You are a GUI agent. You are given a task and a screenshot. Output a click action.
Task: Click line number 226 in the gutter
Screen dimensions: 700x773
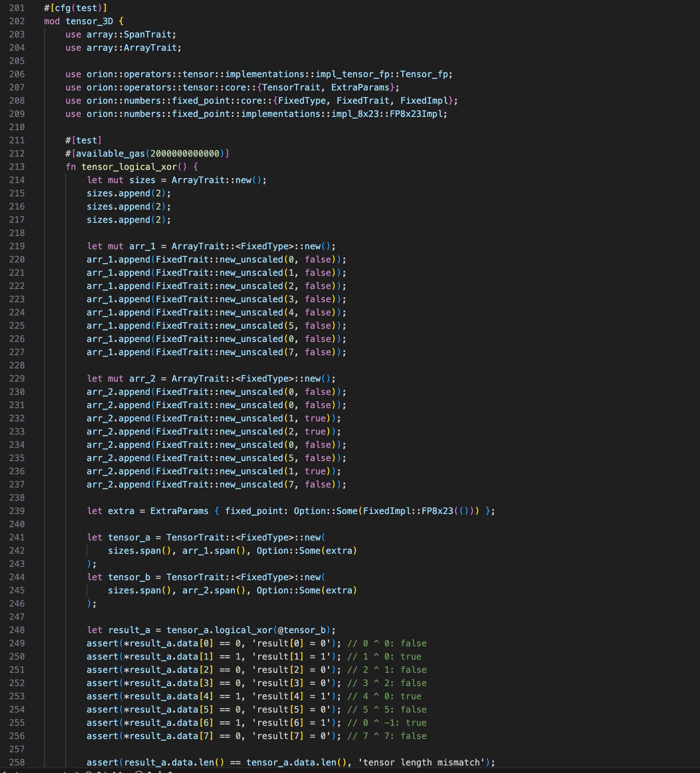(x=17, y=339)
